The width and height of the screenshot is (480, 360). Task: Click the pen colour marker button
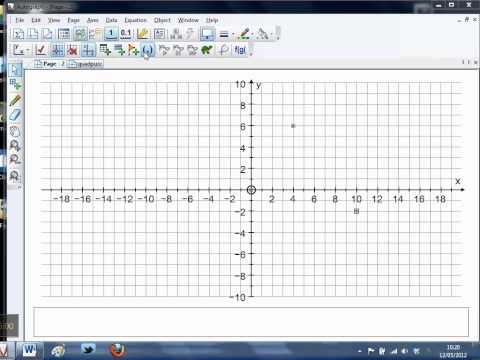coord(244,34)
